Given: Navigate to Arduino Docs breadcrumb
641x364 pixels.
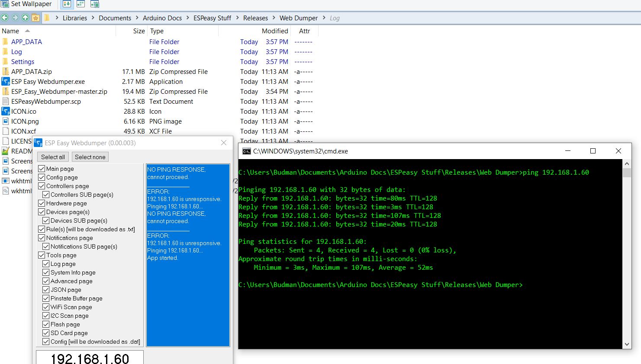Looking at the screenshot, I should (x=162, y=18).
